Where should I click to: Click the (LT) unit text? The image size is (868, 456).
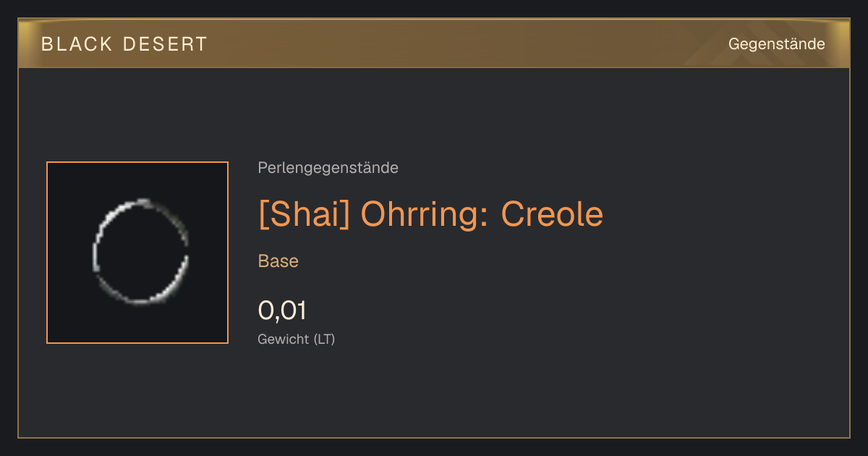325,339
